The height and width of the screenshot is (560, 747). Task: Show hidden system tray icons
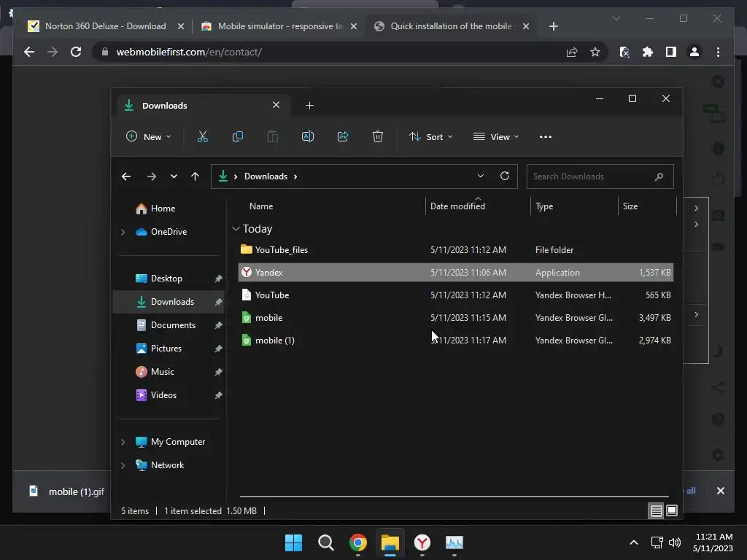(634, 542)
